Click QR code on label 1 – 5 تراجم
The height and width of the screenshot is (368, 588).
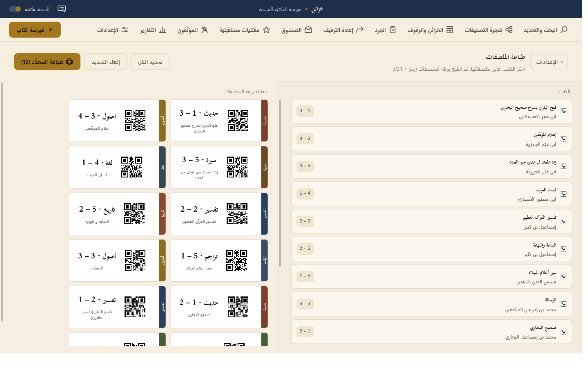click(x=237, y=260)
